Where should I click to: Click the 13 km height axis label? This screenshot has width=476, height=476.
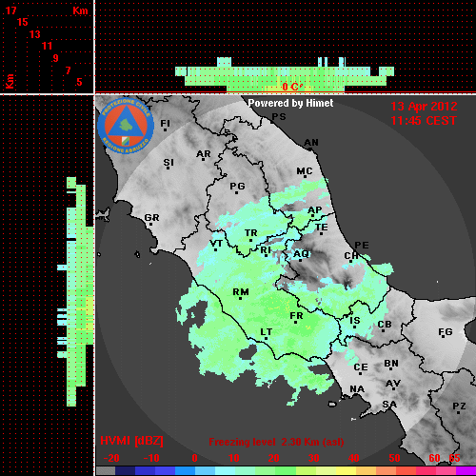tap(35, 34)
